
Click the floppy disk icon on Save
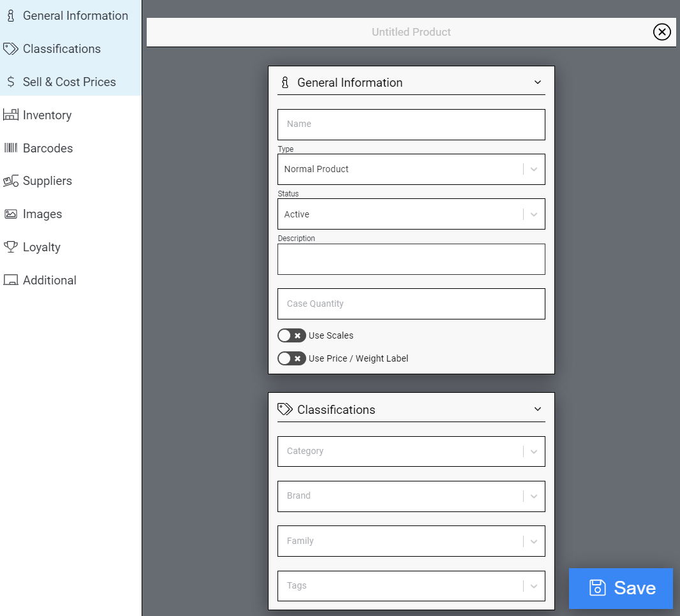[598, 588]
